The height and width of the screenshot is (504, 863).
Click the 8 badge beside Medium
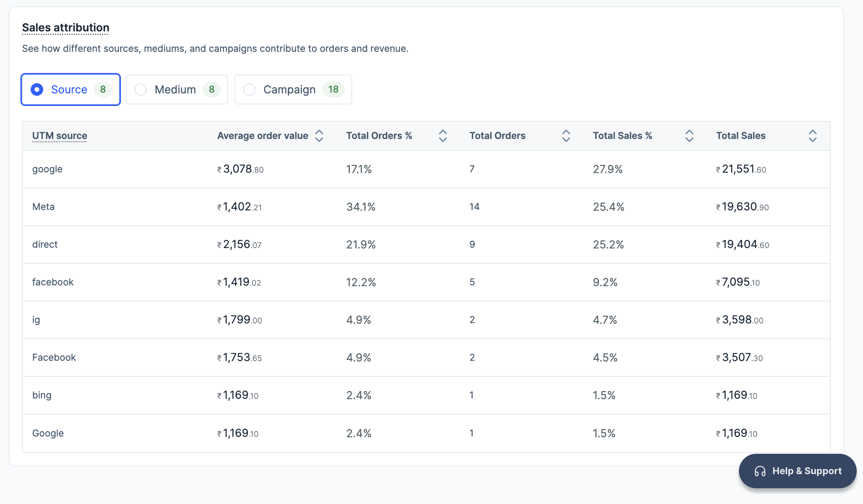(212, 89)
